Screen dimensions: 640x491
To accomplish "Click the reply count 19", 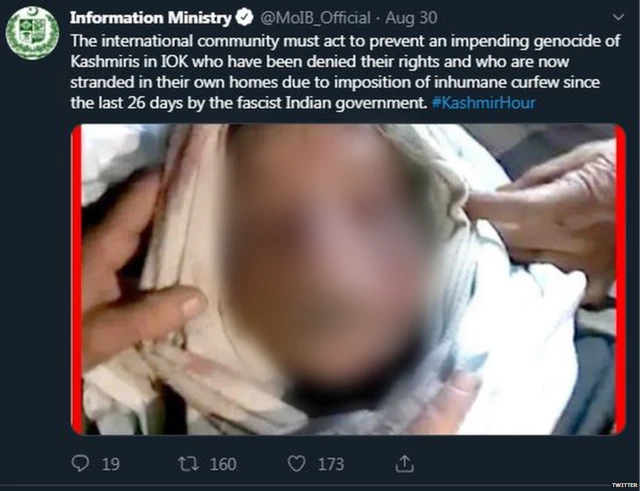I will [110, 464].
